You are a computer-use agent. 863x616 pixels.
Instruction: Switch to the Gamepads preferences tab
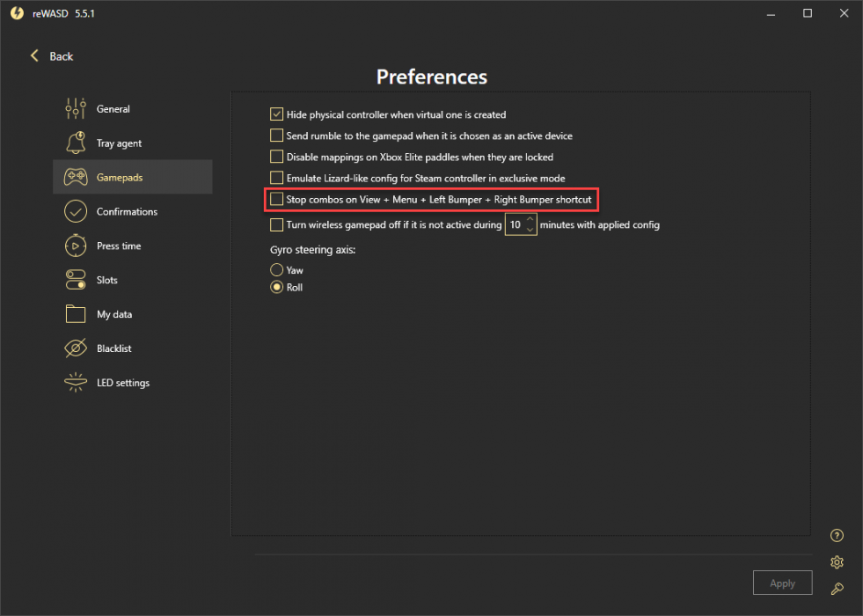tap(133, 177)
